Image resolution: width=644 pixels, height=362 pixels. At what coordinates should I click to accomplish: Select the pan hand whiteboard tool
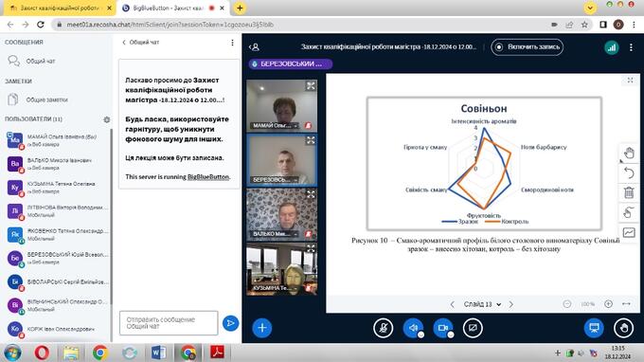pyautogui.click(x=629, y=154)
